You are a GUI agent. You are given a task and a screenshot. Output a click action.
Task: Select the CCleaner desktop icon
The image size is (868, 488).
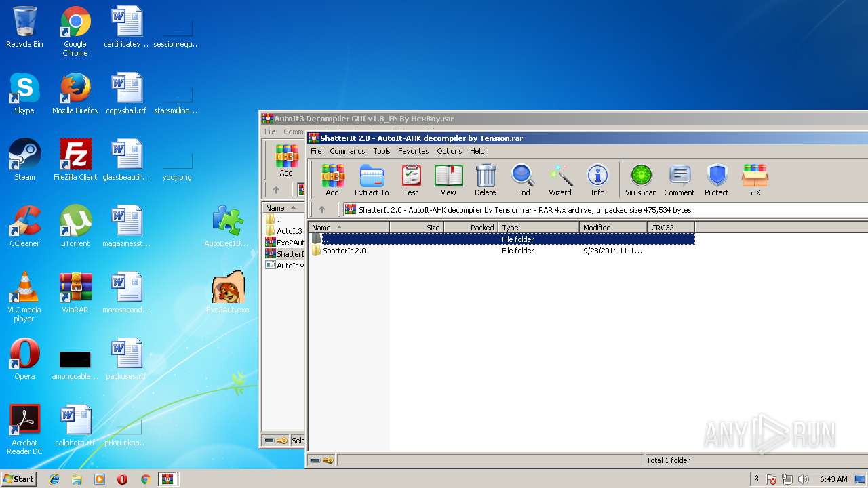pyautogui.click(x=24, y=226)
